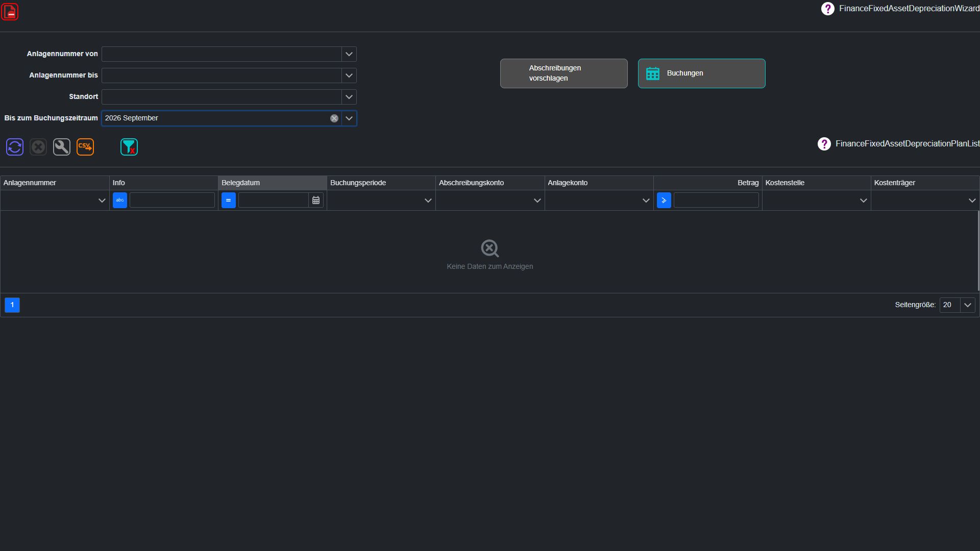Click the red document icon at top left
Image resolution: width=980 pixels, height=551 pixels.
(x=10, y=12)
